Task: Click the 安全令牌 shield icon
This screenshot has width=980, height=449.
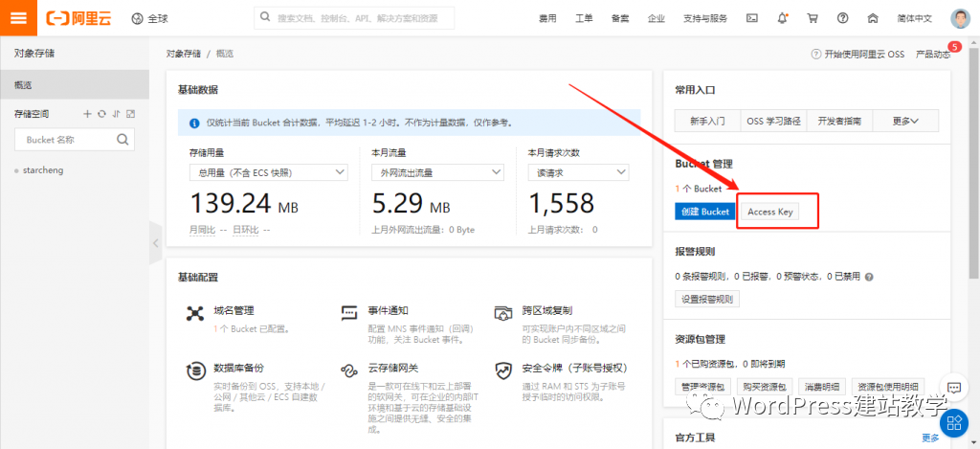Action: [x=503, y=370]
